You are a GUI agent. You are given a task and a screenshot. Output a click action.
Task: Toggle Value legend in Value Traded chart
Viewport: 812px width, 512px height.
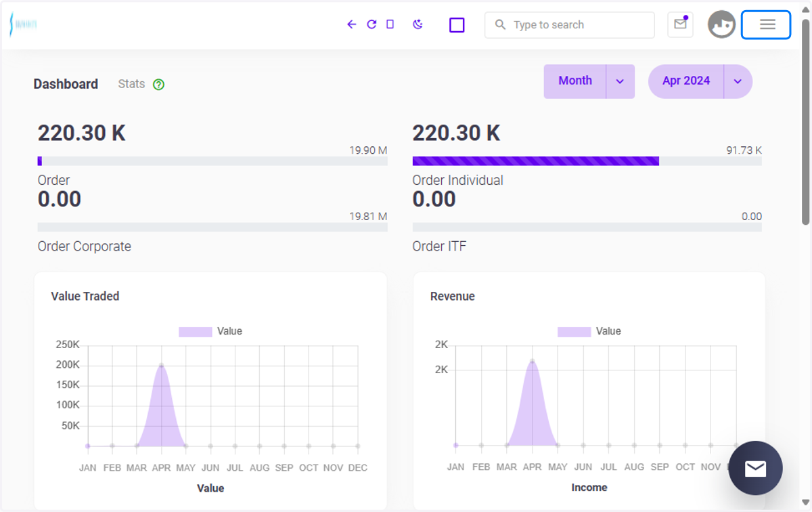210,331
